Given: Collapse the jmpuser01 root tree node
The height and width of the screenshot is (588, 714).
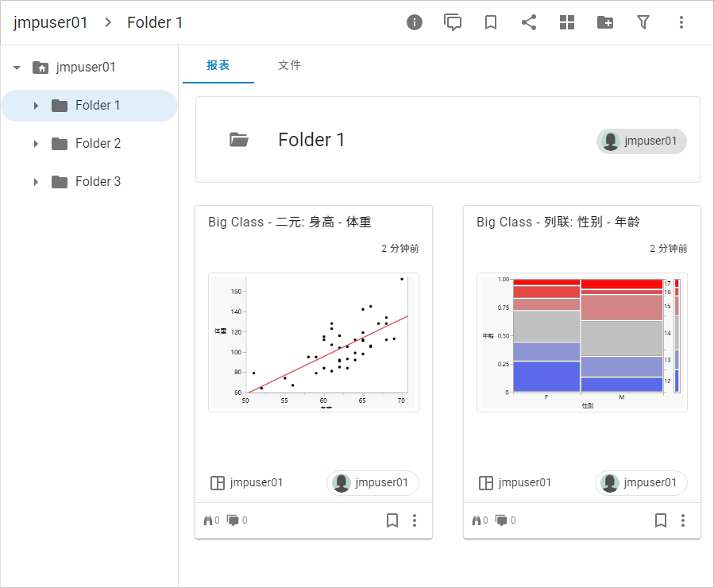Looking at the screenshot, I should pos(16,67).
